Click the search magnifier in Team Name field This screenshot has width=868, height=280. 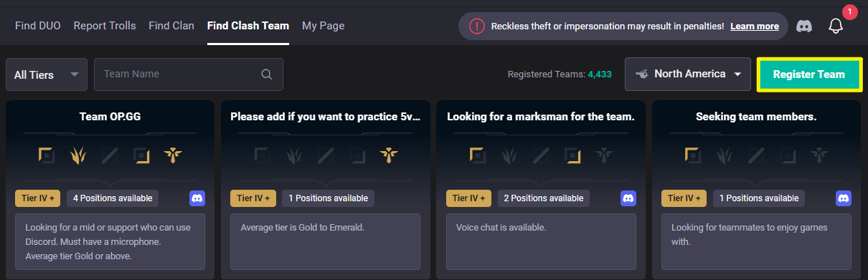coord(266,74)
